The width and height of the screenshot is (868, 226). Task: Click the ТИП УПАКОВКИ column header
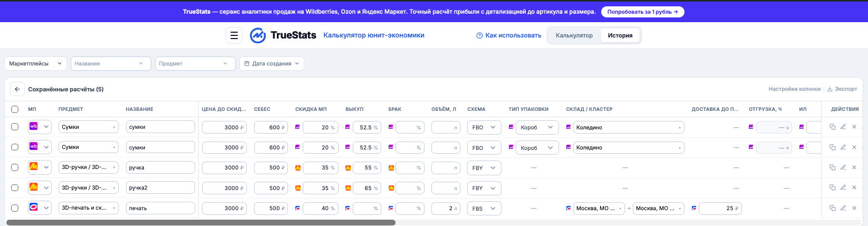(528, 109)
